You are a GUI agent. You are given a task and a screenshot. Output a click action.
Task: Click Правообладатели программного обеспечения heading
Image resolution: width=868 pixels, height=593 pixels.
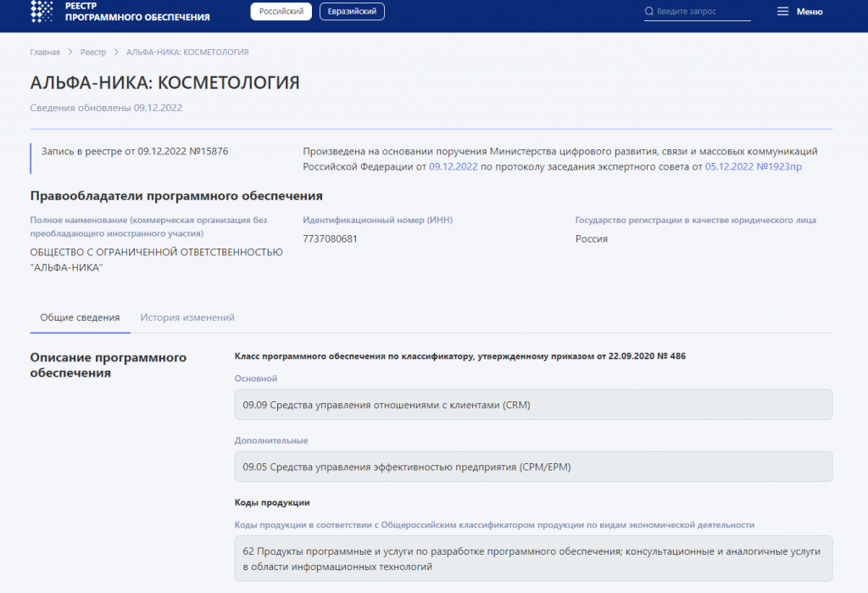tap(176, 196)
